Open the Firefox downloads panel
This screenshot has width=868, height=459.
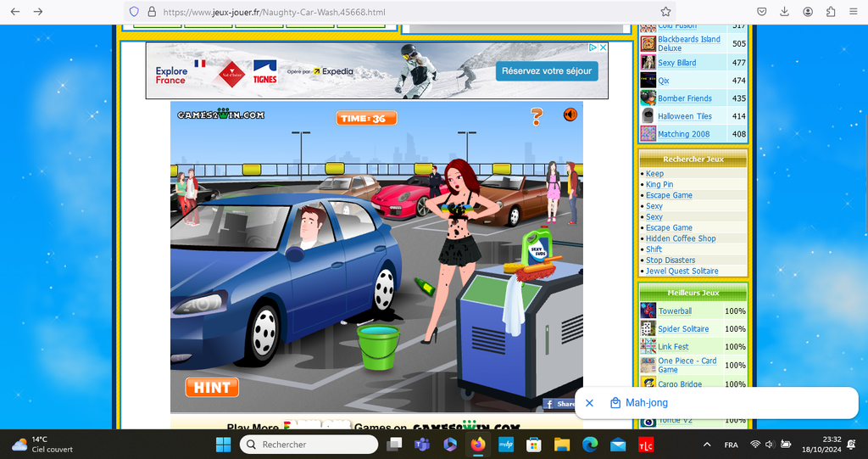coord(785,12)
